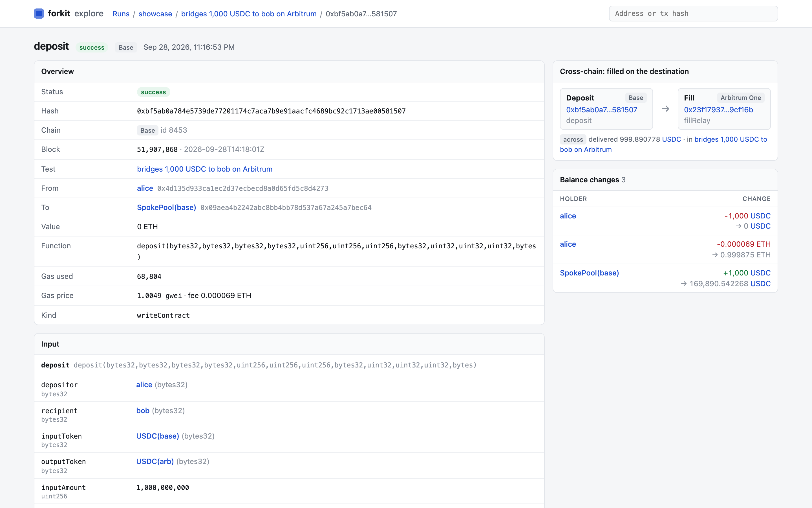The image size is (812, 508).
Task: Open bridges 1,000 USDC link in cross-chain panel
Action: [663, 144]
